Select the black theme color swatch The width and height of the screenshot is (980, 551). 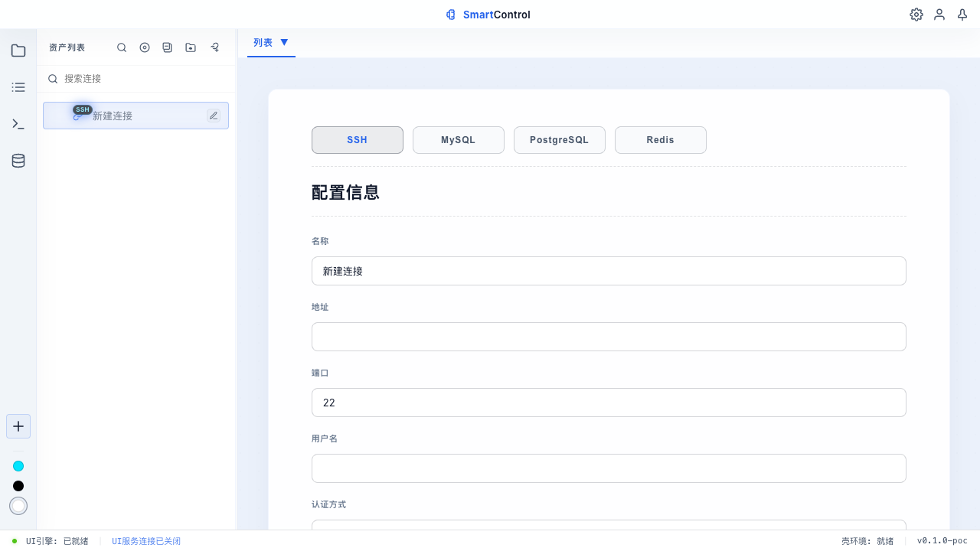[x=18, y=486]
